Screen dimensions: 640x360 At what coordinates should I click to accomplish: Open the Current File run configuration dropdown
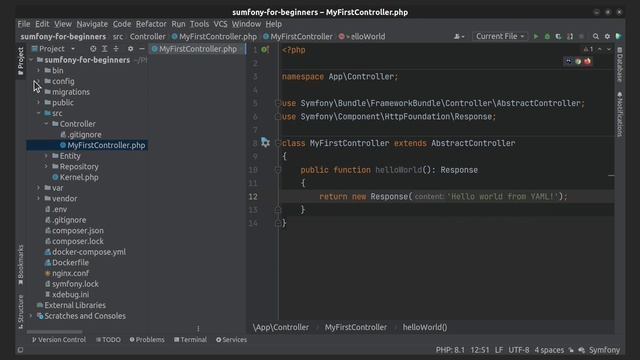[500, 36]
